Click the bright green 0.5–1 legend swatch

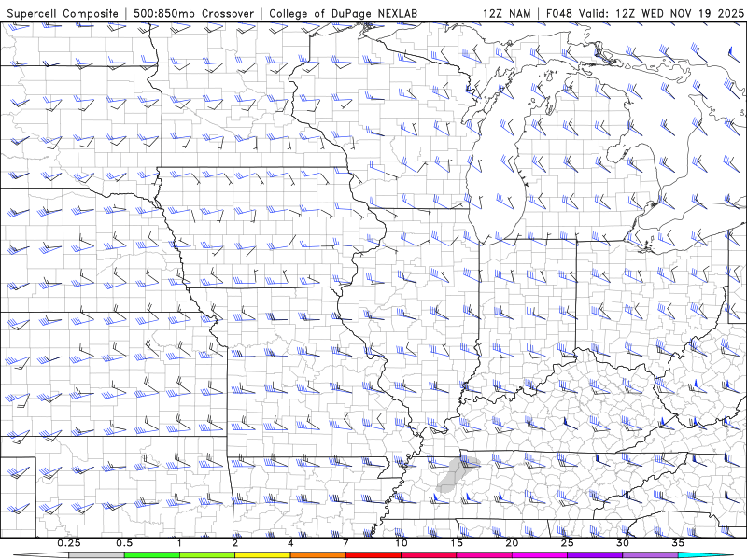[152, 555]
